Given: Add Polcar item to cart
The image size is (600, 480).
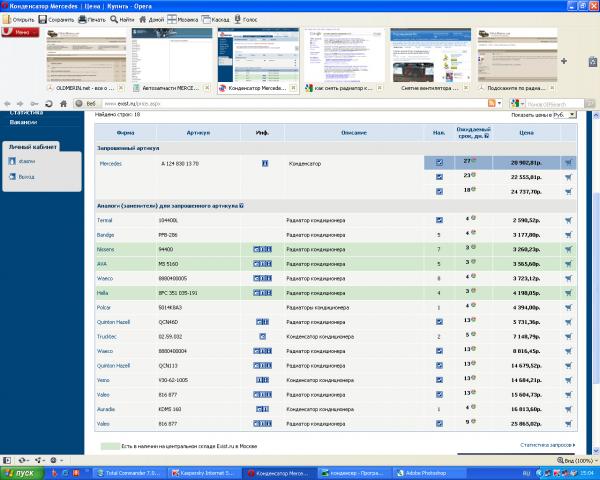Looking at the screenshot, I should coord(568,307).
